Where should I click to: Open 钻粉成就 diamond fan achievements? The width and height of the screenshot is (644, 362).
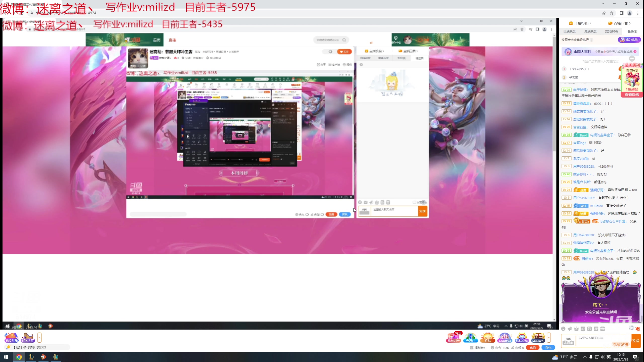click(521, 337)
